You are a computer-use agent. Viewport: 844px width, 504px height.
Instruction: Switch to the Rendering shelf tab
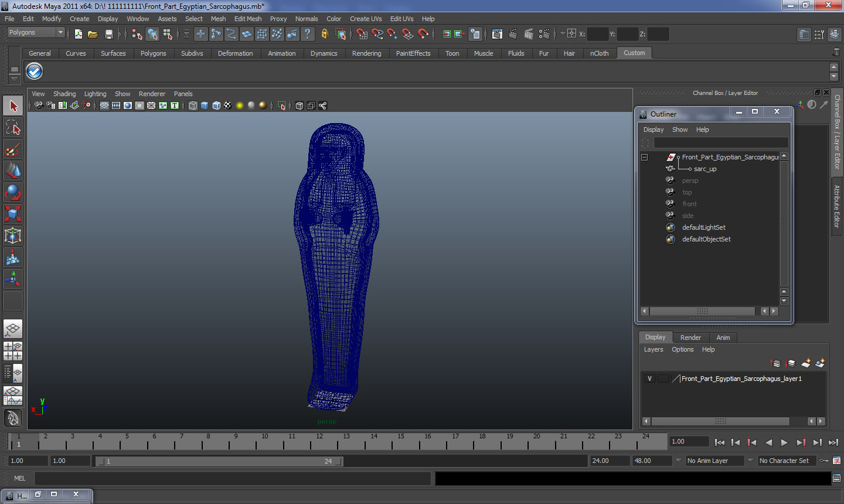point(366,53)
